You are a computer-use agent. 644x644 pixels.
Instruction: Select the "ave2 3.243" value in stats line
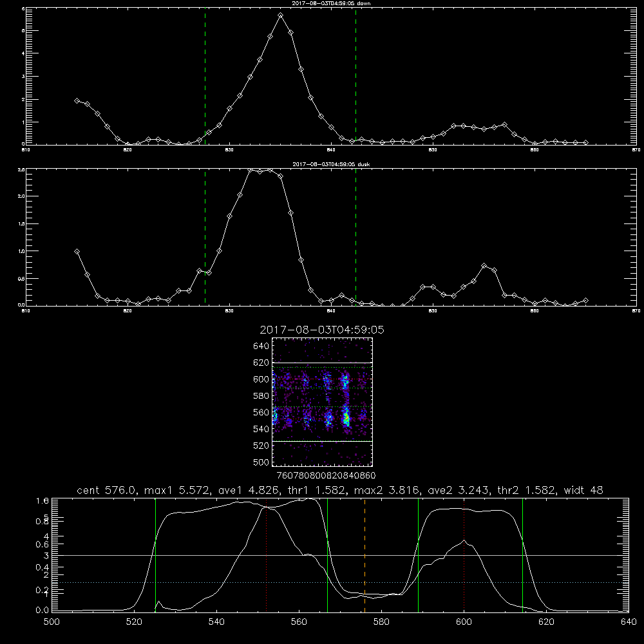(459, 490)
